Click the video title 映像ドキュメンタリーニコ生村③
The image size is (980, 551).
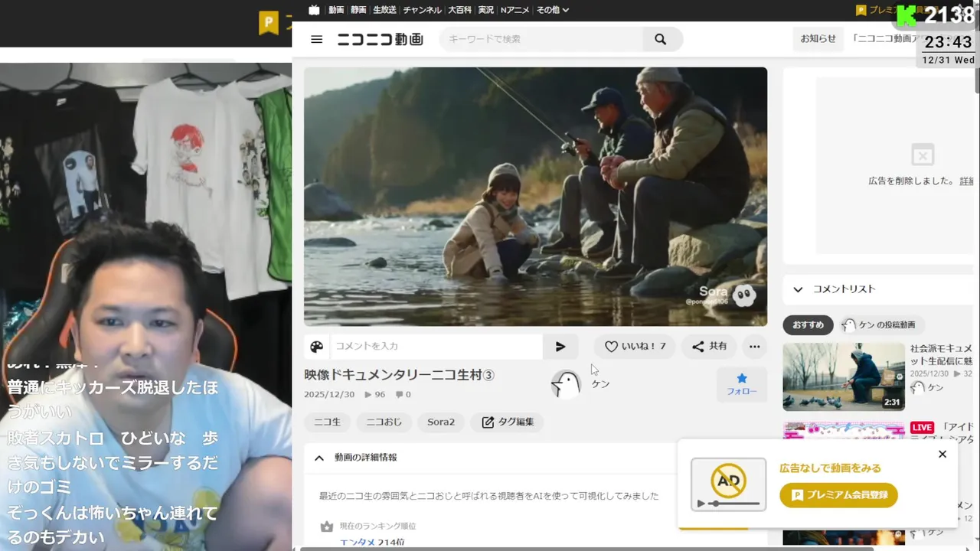pyautogui.click(x=400, y=375)
